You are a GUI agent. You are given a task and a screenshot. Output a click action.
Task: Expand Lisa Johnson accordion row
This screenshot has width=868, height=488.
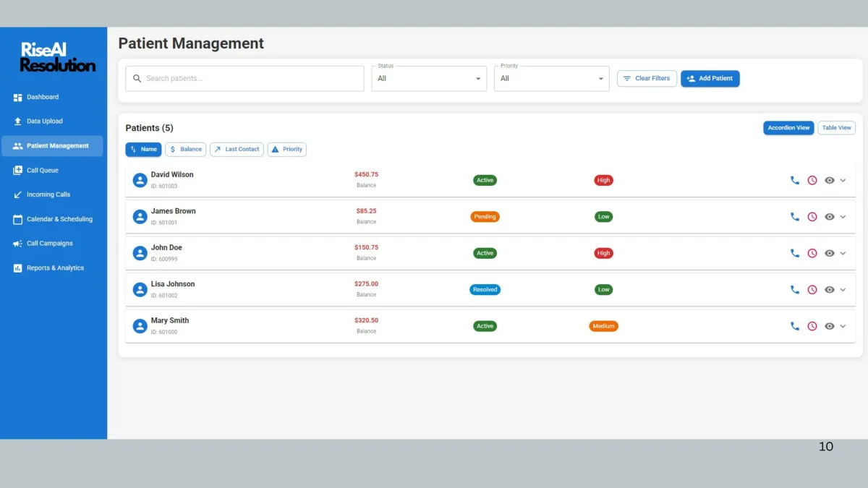tap(843, 290)
